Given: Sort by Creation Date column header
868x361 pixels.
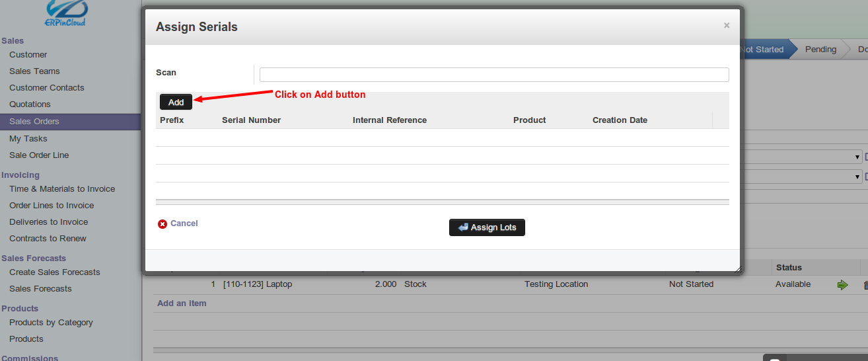Looking at the screenshot, I should 620,120.
